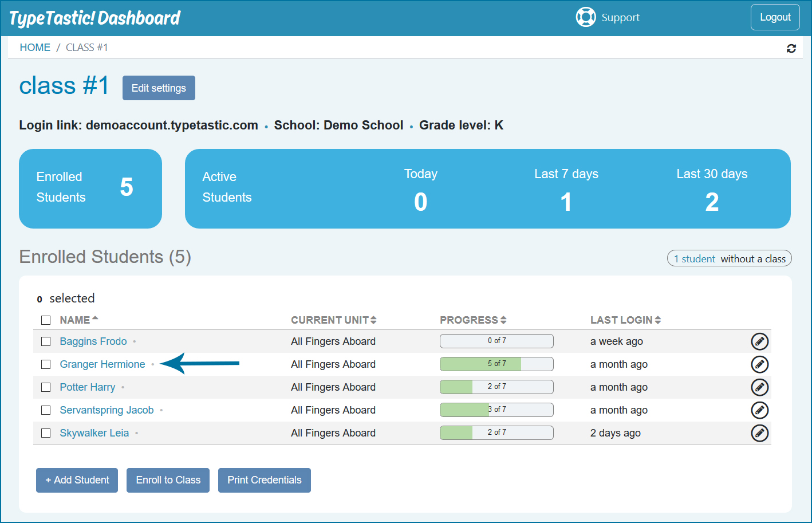Viewport: 812px width, 523px height.
Task: Edit Baggins Frodo with pencil icon
Action: (x=759, y=341)
